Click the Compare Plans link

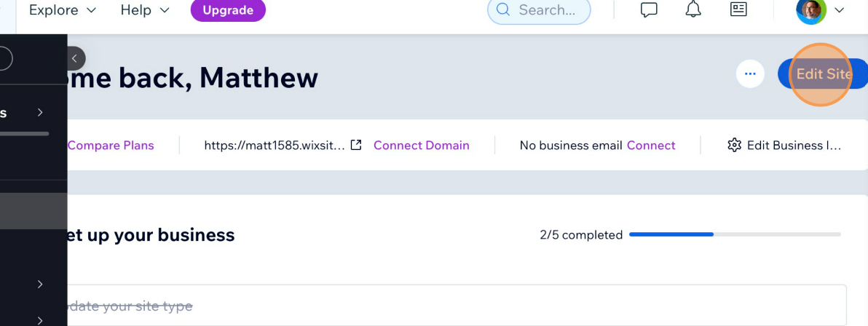coord(111,146)
